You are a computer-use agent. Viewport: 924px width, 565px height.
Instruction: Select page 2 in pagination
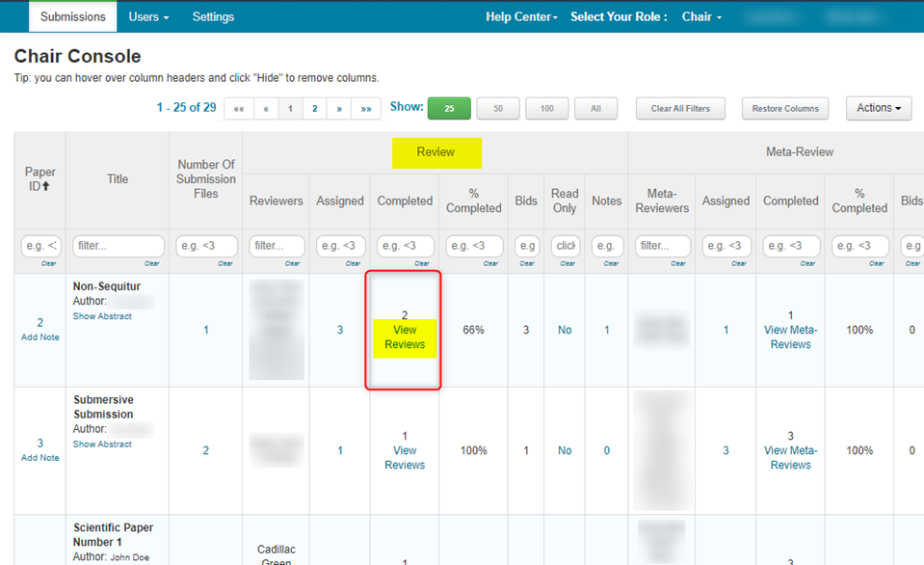315,109
